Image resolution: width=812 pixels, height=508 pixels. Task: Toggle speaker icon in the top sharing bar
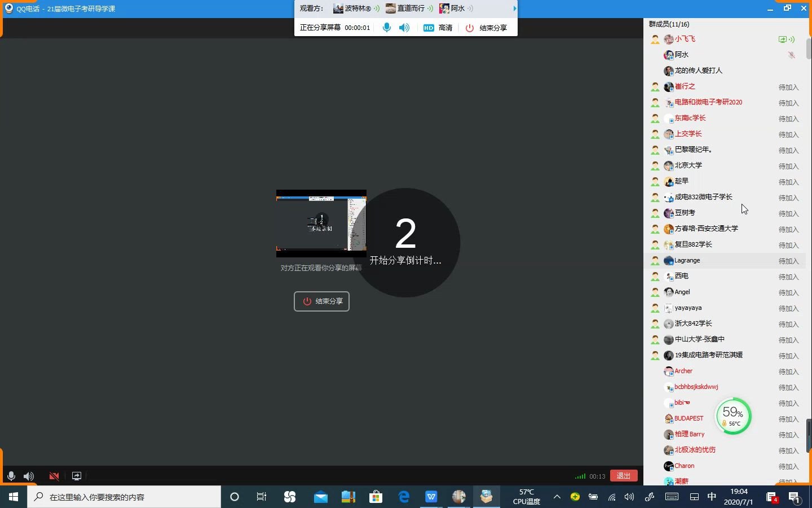tap(404, 28)
